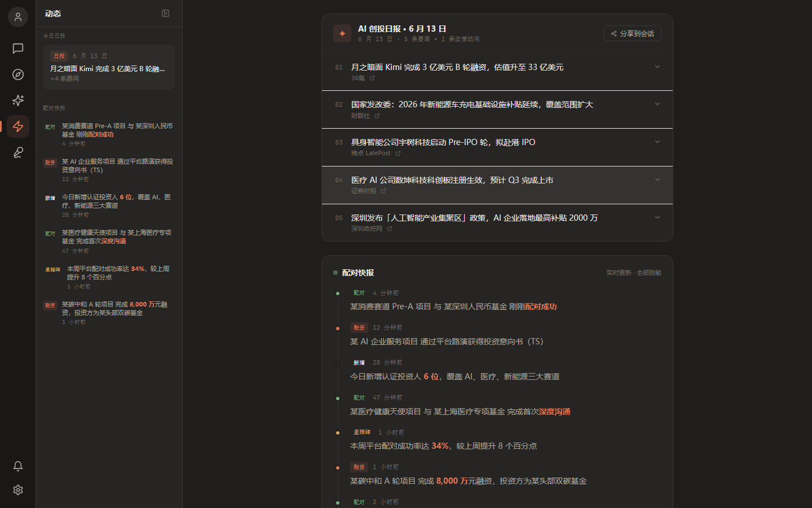812x508 pixels.
Task: Click the 日报 tag in sidebar card
Action: (x=59, y=56)
